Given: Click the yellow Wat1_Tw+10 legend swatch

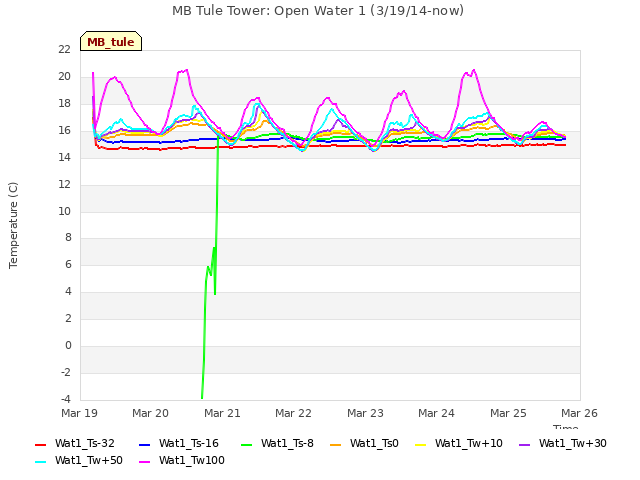Looking at the screenshot, I should click(420, 444).
